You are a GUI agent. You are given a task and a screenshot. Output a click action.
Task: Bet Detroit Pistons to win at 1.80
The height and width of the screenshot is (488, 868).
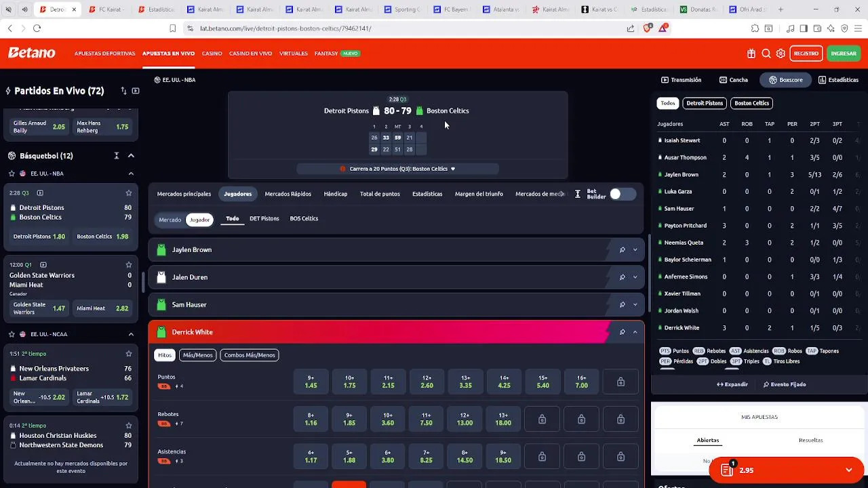click(x=39, y=237)
